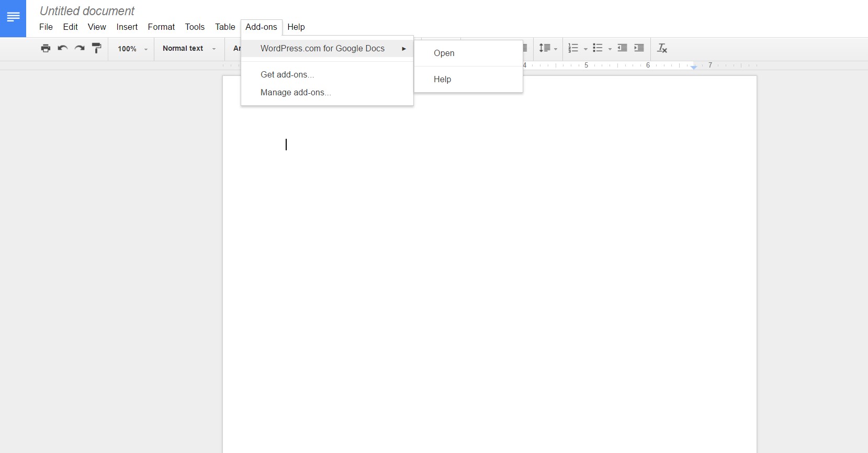Click the Increase indent icon

click(639, 48)
